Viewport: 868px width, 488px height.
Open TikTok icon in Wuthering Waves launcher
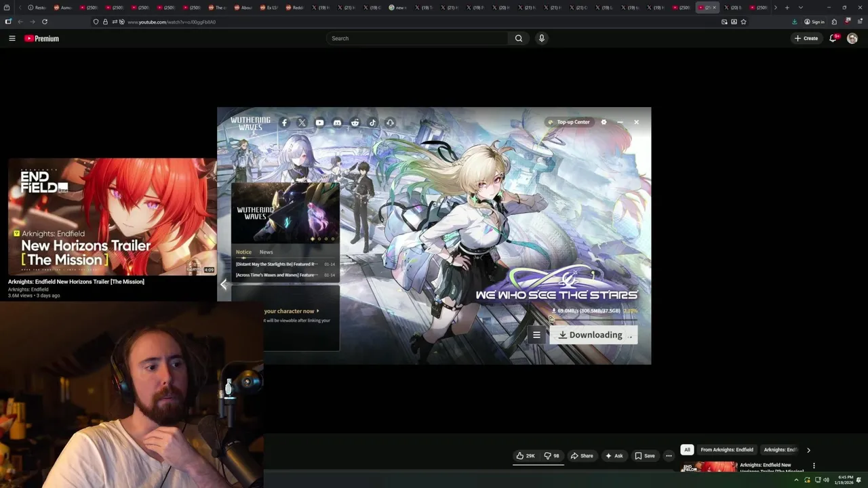(x=372, y=123)
